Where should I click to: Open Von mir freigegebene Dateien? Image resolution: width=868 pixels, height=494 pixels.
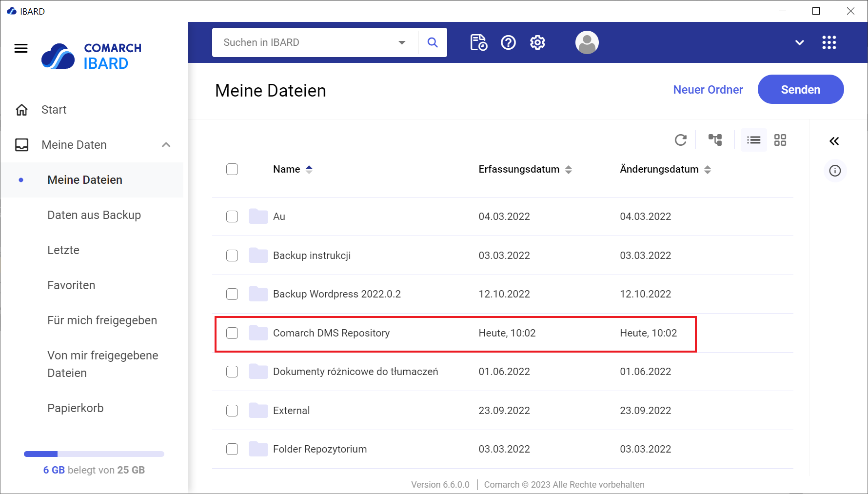(103, 364)
